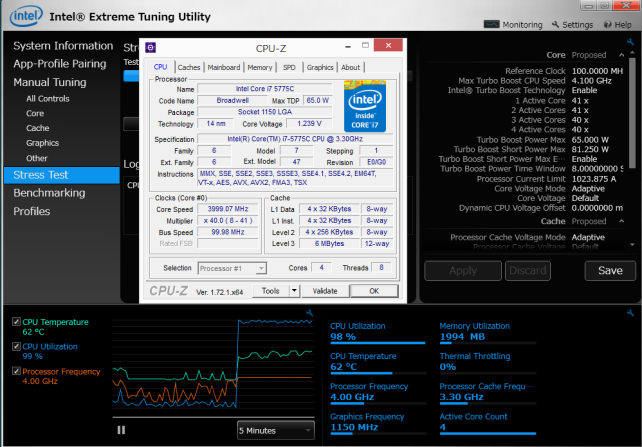Toggle the CPU Temperature graph checkbox
This screenshot has width=642, height=447.
point(16,321)
